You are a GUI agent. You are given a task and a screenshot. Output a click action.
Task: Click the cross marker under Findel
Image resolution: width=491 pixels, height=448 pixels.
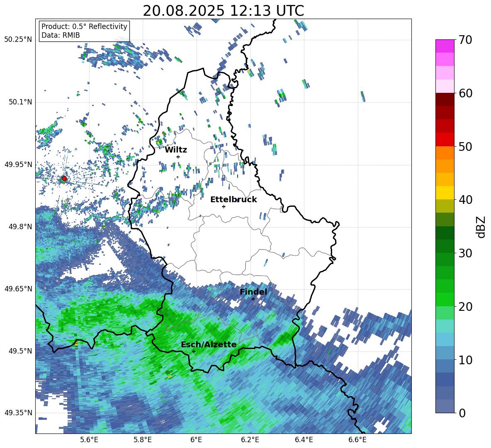tap(253, 299)
